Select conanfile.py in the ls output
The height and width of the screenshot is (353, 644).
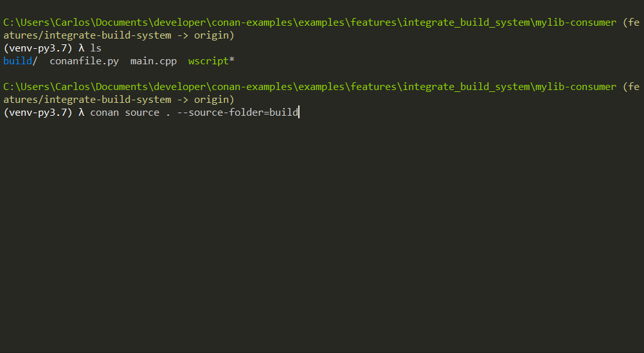pyautogui.click(x=84, y=61)
